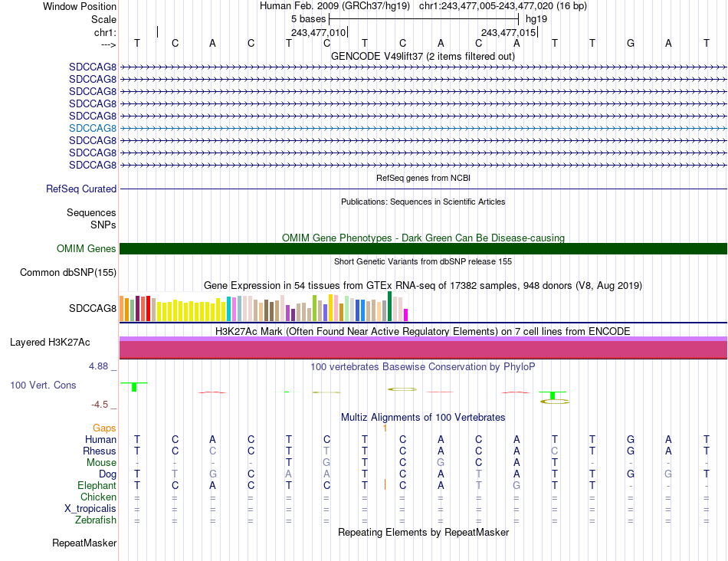
Task: Click the 'RefSeq genes from NCBI' title
Action: pos(423,178)
